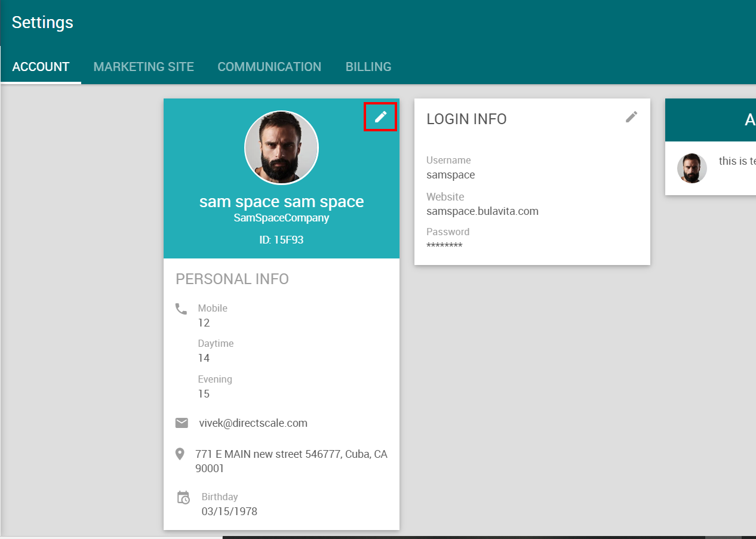
Task: Click the samspace username value
Action: pos(450,175)
